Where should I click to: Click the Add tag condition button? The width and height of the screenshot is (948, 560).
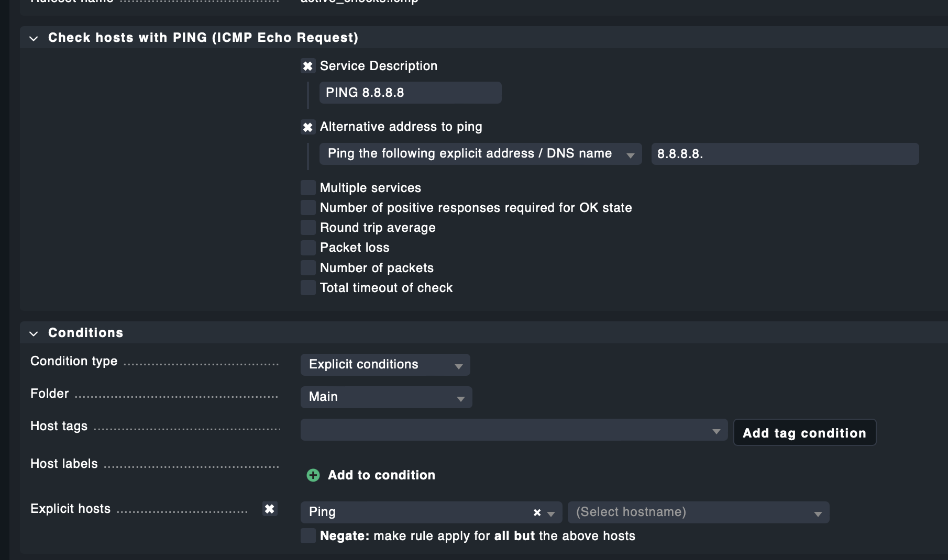click(x=804, y=432)
